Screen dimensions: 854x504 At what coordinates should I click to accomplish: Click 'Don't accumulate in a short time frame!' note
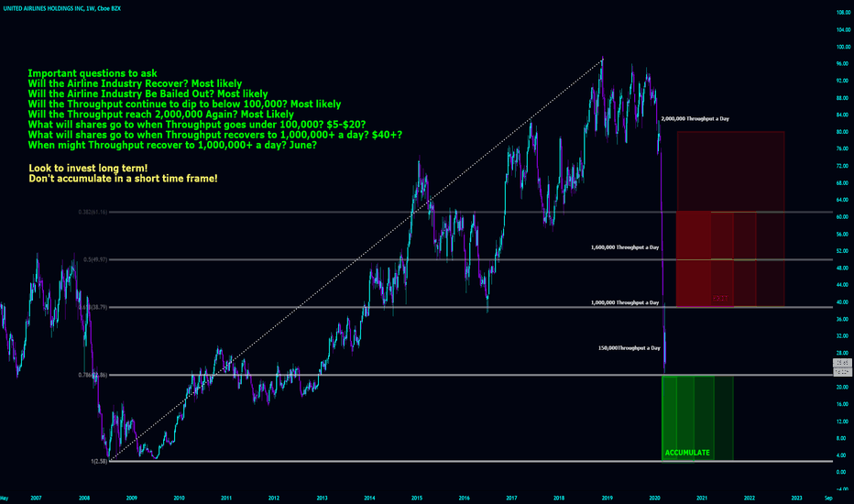tap(123, 178)
